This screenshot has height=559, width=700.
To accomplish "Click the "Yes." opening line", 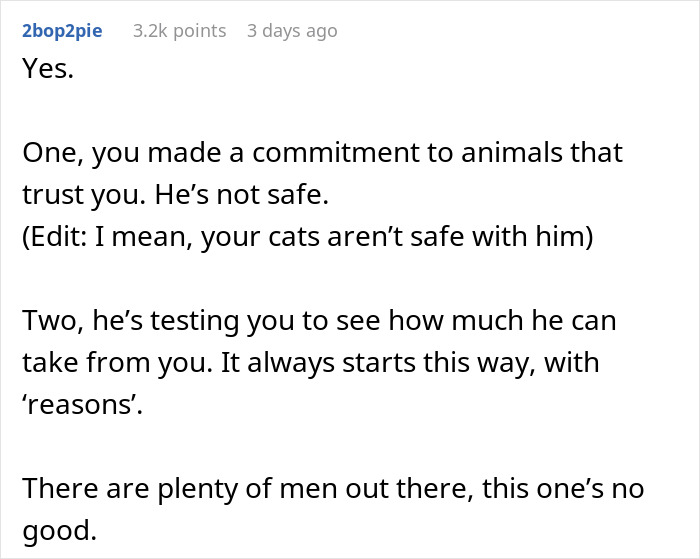I will [48, 69].
